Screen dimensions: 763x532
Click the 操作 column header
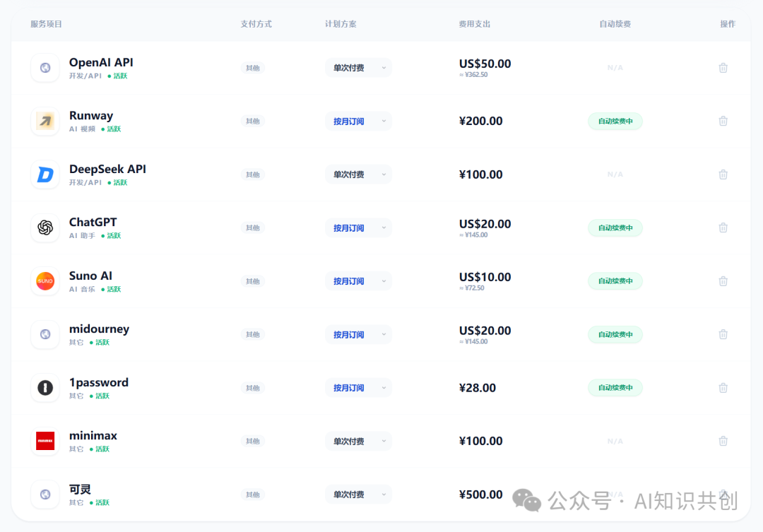tap(728, 24)
